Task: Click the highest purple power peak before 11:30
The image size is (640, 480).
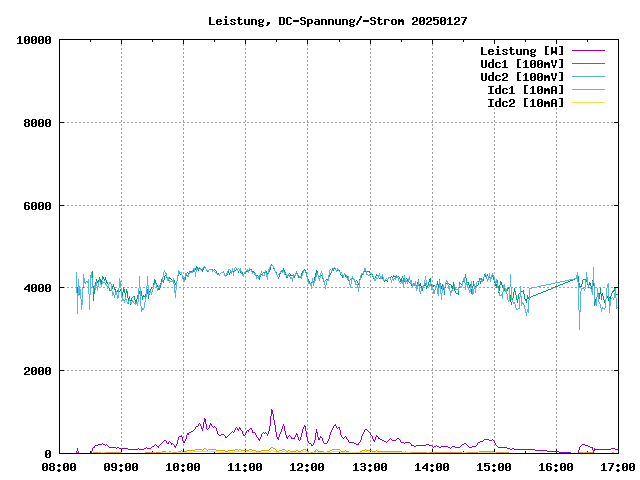Action: coord(271,410)
